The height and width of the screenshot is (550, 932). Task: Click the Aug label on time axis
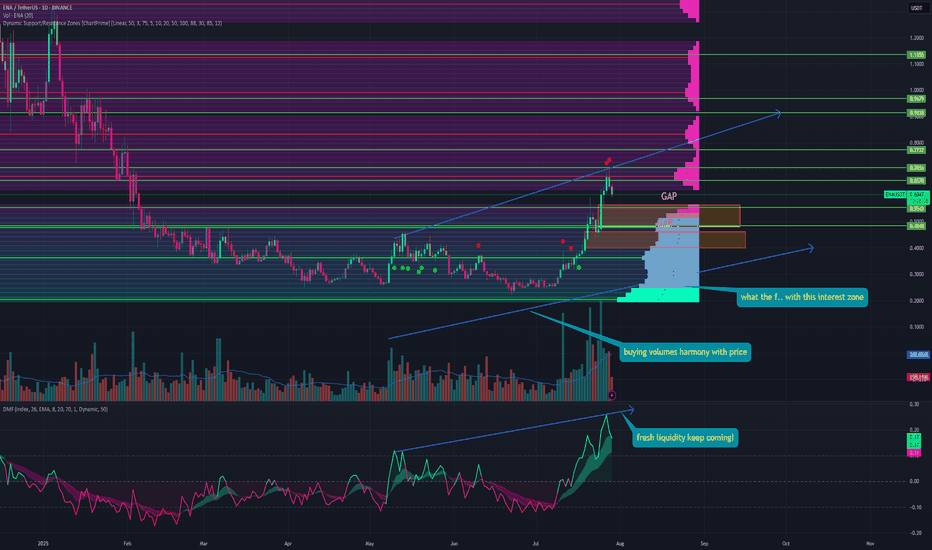[x=620, y=543]
